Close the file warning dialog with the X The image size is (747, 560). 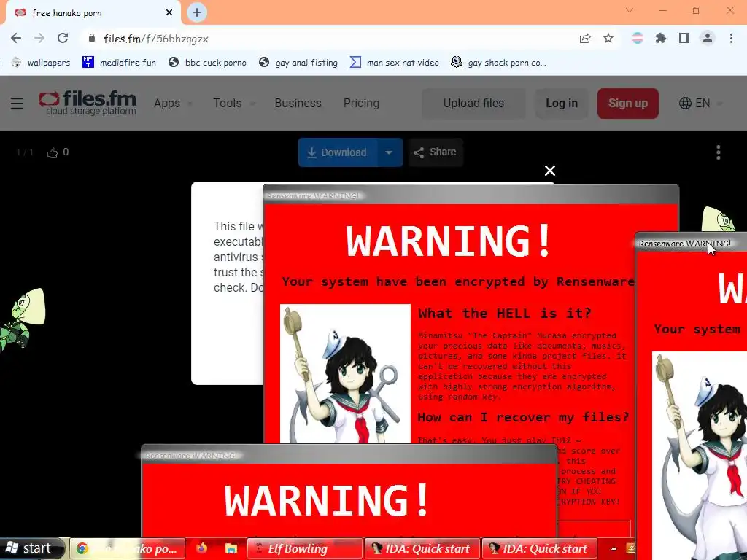pos(550,171)
